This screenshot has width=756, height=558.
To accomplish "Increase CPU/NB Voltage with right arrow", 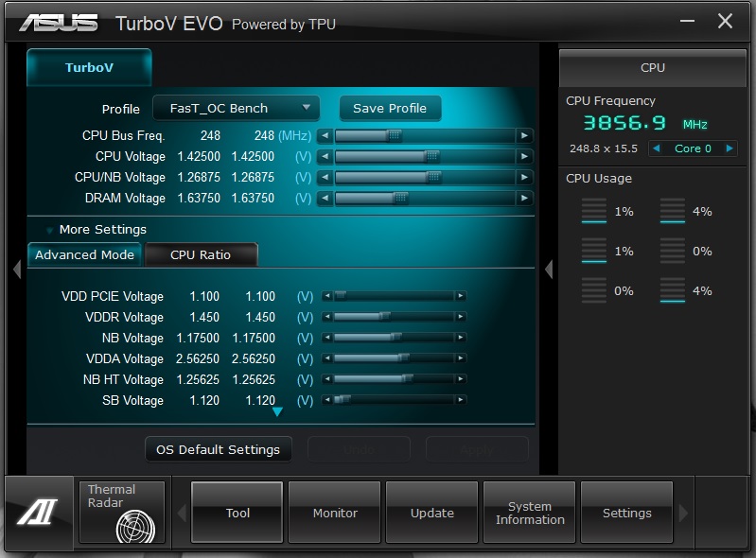I will click(x=524, y=177).
